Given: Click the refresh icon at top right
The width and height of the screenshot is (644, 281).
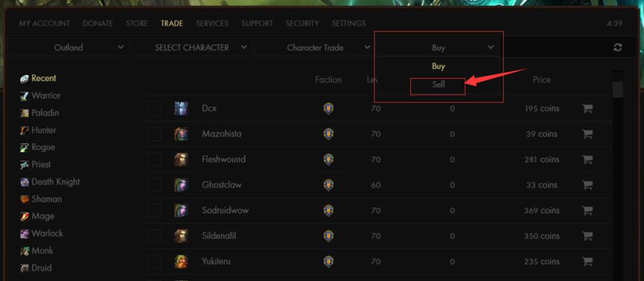Looking at the screenshot, I should tap(617, 48).
